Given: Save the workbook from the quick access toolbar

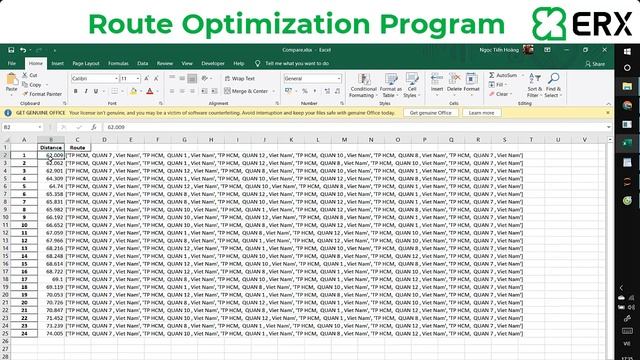Looking at the screenshot, I should pos(11,50).
